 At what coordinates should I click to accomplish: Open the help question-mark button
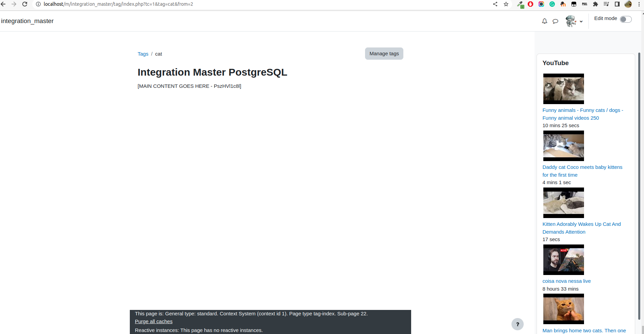pyautogui.click(x=517, y=324)
